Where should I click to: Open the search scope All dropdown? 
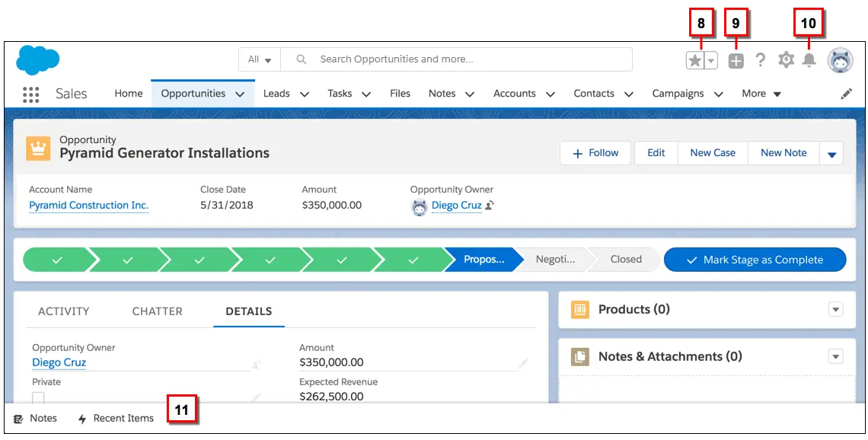coord(260,59)
